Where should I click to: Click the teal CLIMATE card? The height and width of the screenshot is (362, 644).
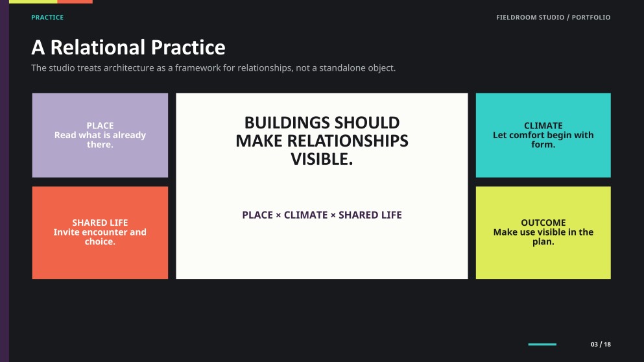(543, 135)
